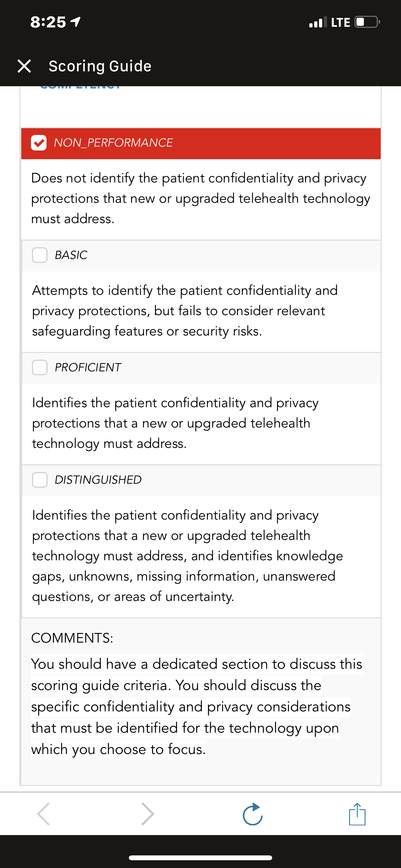The width and height of the screenshot is (401, 868).
Task: Tap the home indicator bar at bottom
Action: [x=200, y=858]
